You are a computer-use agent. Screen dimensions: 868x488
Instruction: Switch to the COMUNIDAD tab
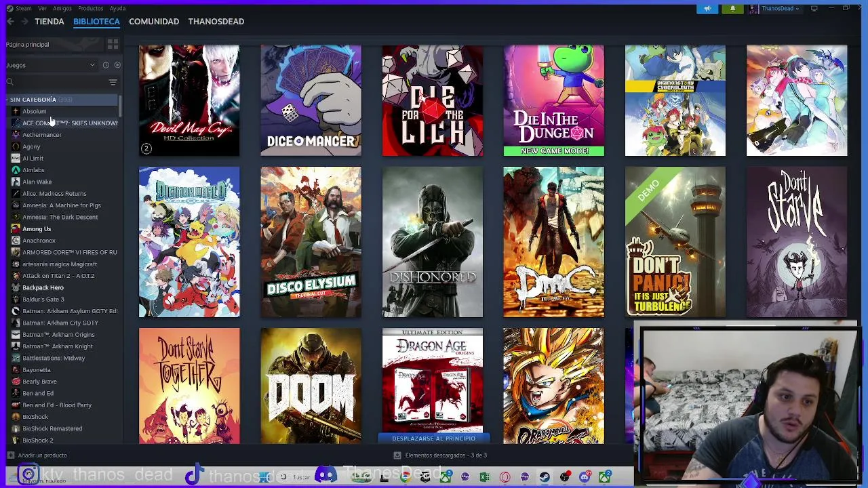(x=154, y=22)
